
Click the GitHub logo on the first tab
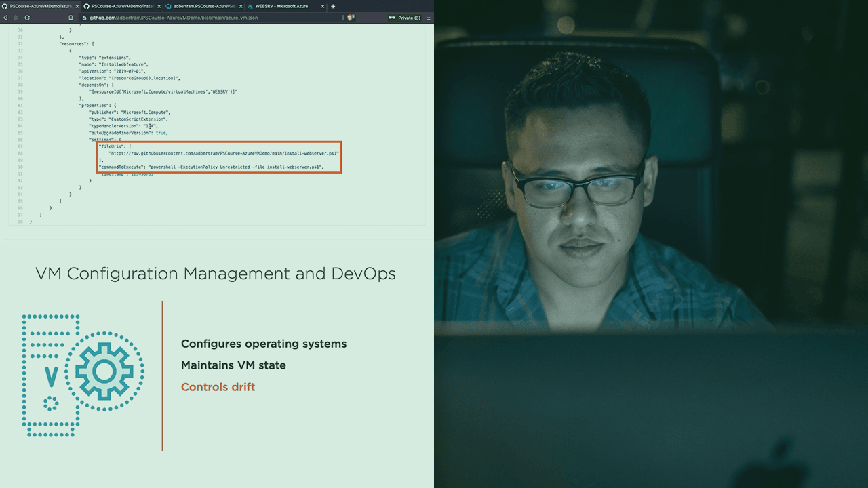point(6,7)
